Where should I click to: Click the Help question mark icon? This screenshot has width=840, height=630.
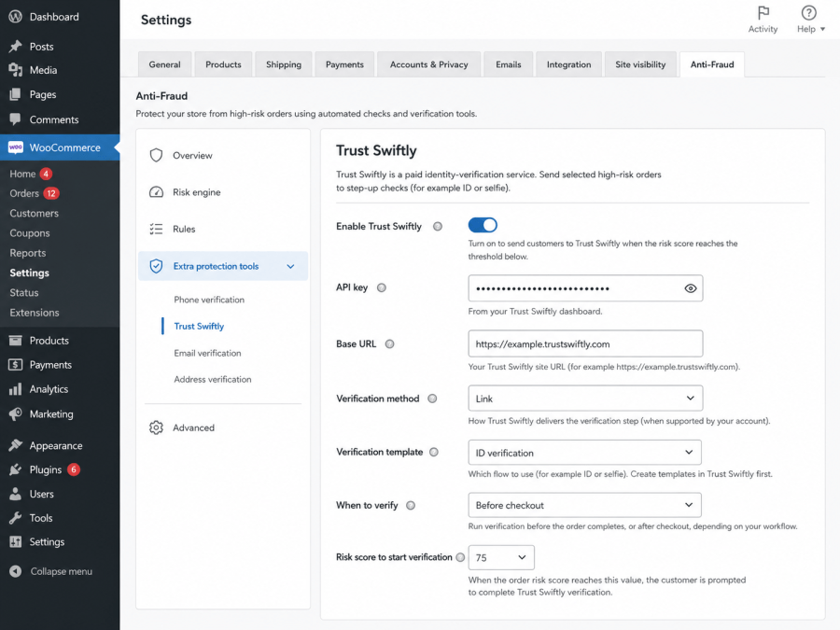tap(808, 12)
